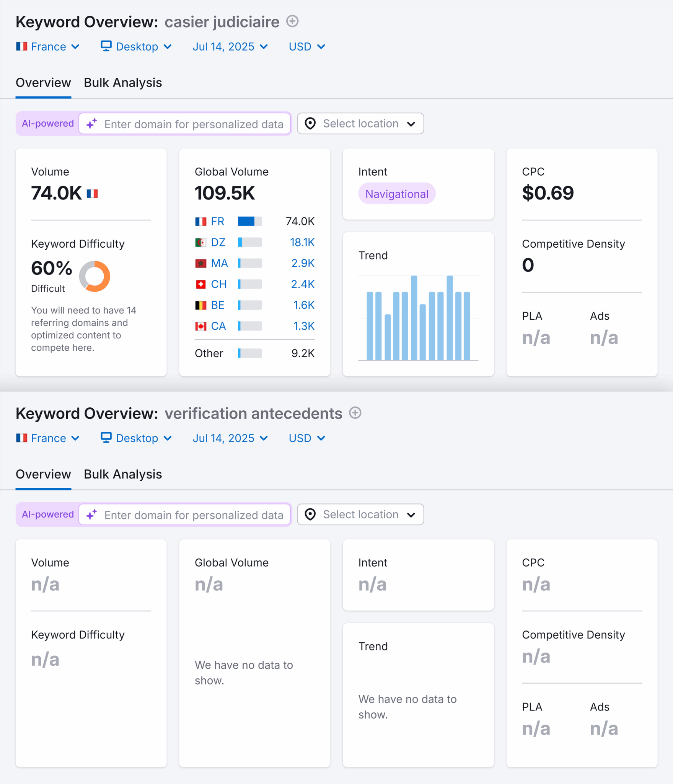Image resolution: width=673 pixels, height=784 pixels.
Task: Click DZ country link in Global Volume
Action: [x=218, y=242]
